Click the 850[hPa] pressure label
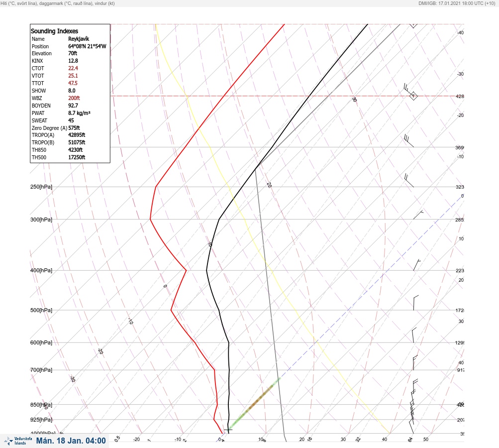499x448 pixels. [41, 405]
